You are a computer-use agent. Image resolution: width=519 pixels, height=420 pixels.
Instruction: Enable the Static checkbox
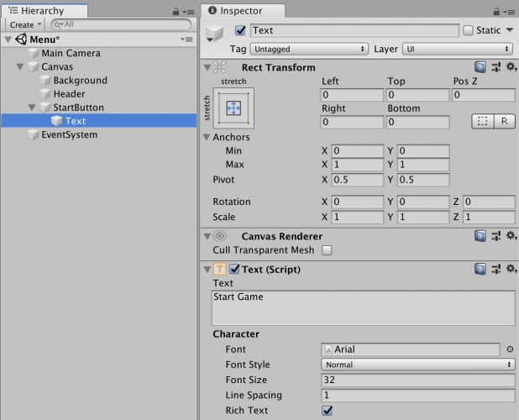468,30
